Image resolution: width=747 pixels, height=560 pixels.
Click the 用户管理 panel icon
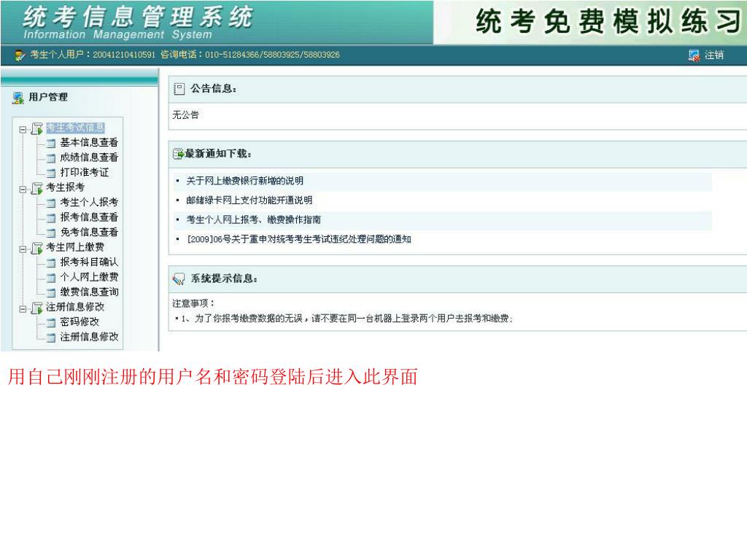(18, 98)
